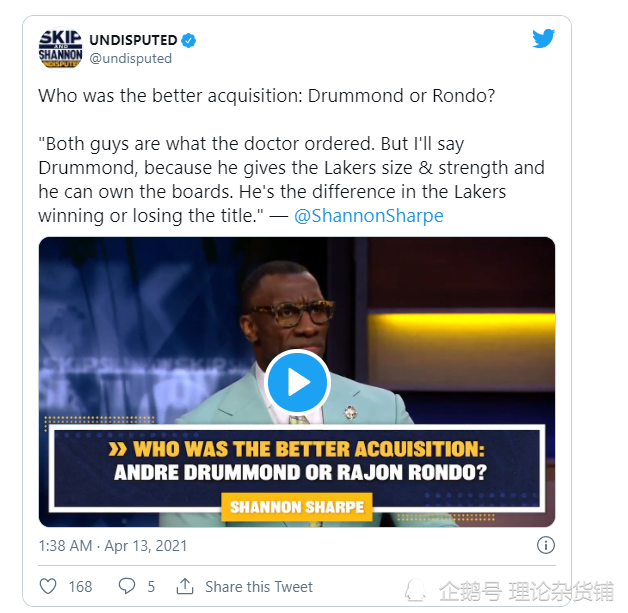628x613 pixels.
Task: Click the UNDISPUTED account name
Action: (133, 40)
